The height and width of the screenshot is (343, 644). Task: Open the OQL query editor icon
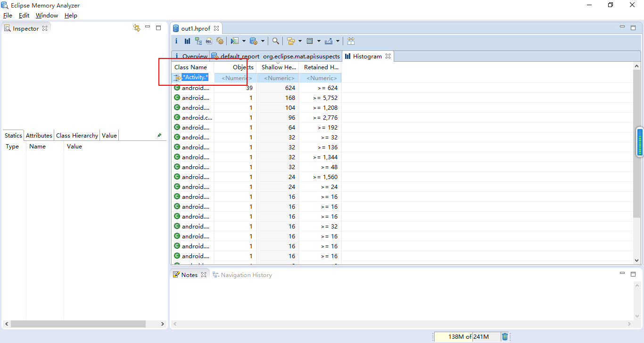click(209, 41)
